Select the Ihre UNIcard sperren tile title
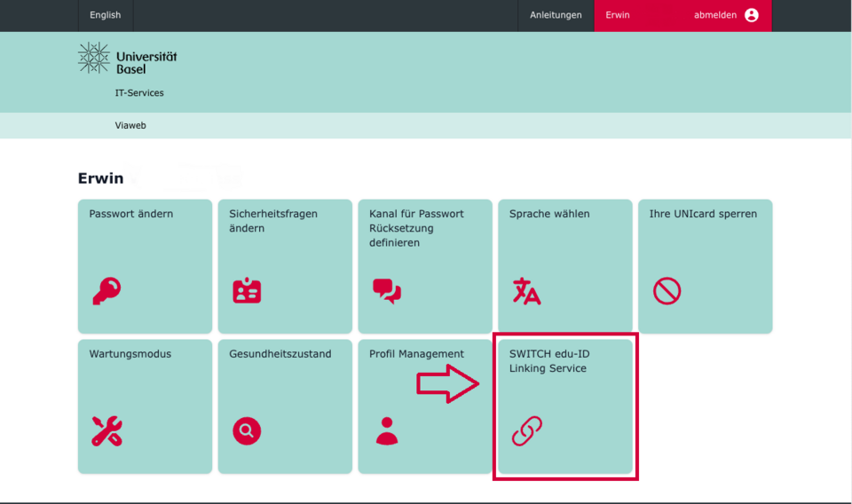The image size is (852, 504). 703,214
